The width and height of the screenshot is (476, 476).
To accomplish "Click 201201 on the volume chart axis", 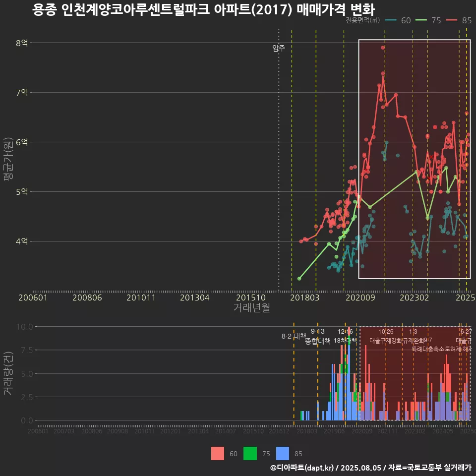I will tap(171, 431).
